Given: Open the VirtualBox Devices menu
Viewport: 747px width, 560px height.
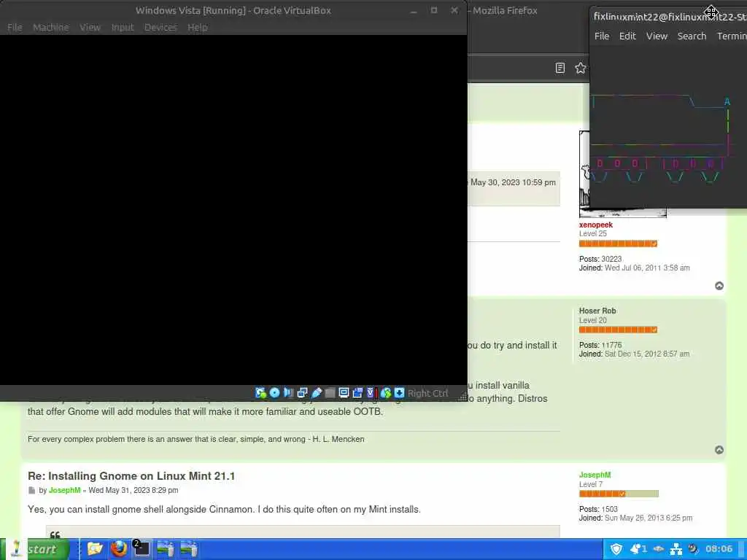Looking at the screenshot, I should pos(160,27).
